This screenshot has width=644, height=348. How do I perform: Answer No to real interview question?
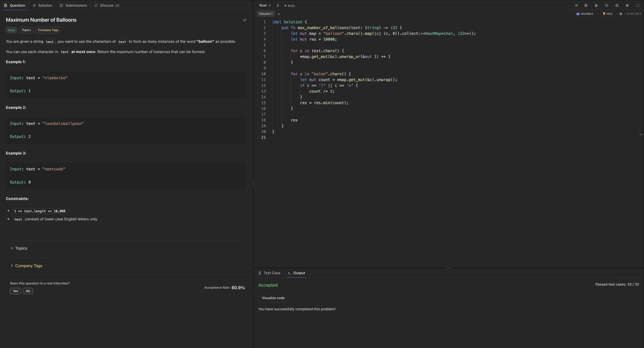click(28, 291)
